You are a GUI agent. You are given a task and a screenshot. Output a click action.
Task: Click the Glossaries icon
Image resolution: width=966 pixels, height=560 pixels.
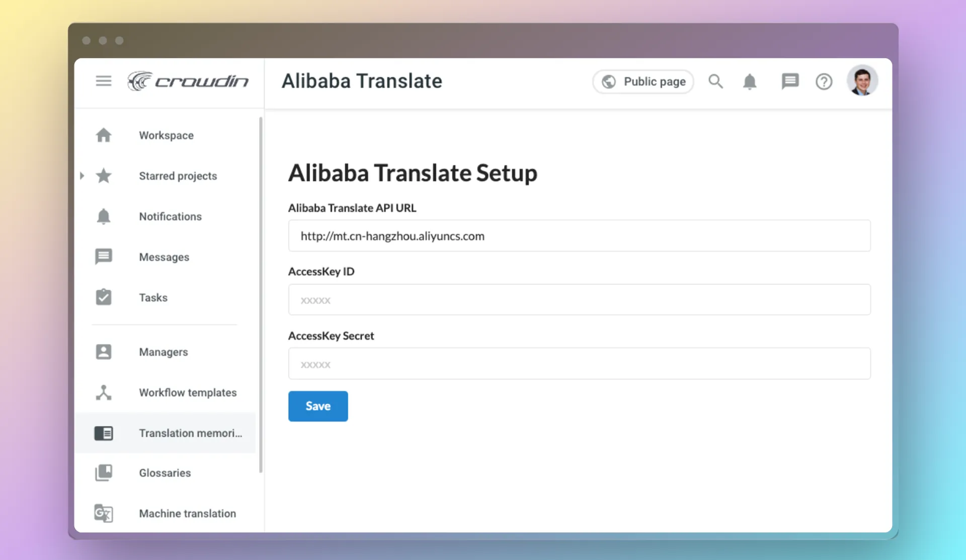pyautogui.click(x=104, y=473)
